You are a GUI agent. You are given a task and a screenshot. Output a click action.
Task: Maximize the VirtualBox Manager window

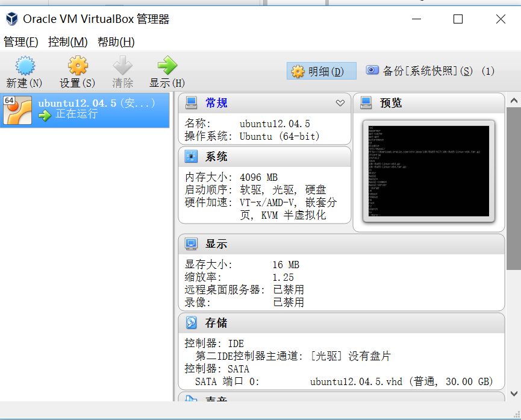(x=458, y=19)
